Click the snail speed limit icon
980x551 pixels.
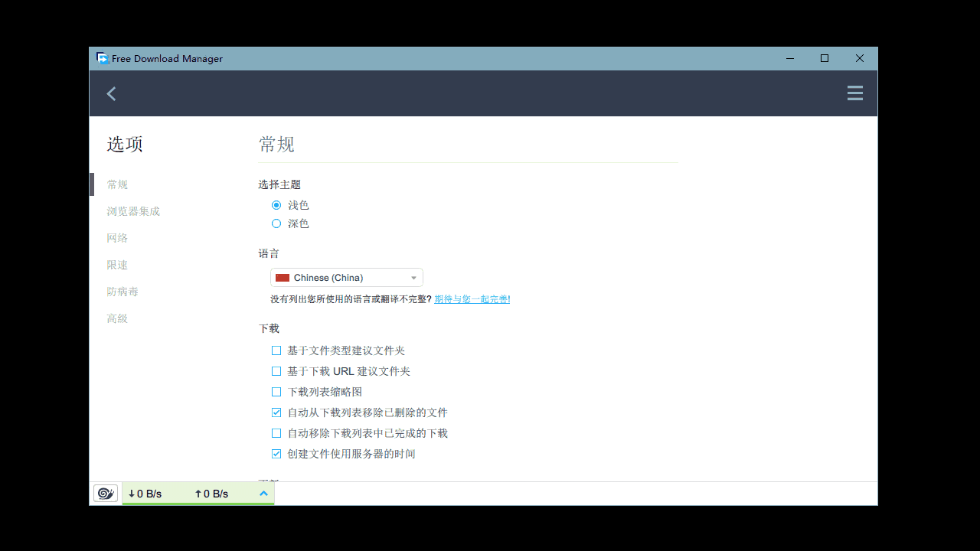pyautogui.click(x=105, y=493)
